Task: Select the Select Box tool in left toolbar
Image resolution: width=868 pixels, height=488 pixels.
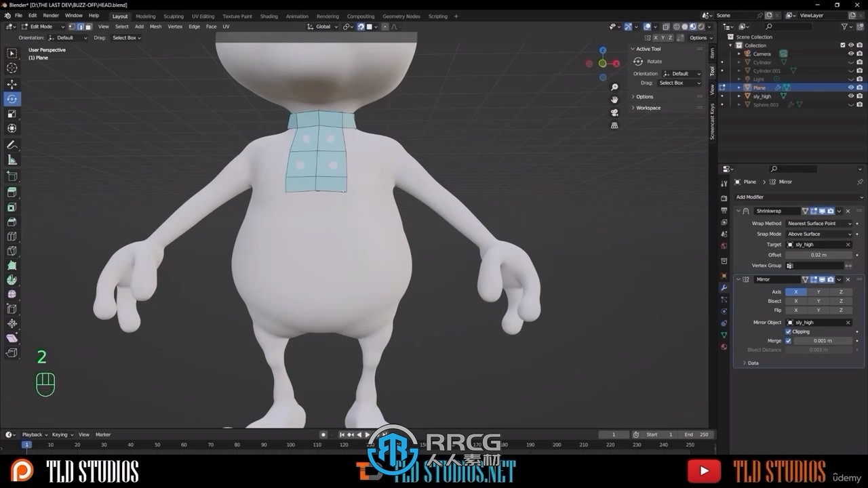Action: 12,53
